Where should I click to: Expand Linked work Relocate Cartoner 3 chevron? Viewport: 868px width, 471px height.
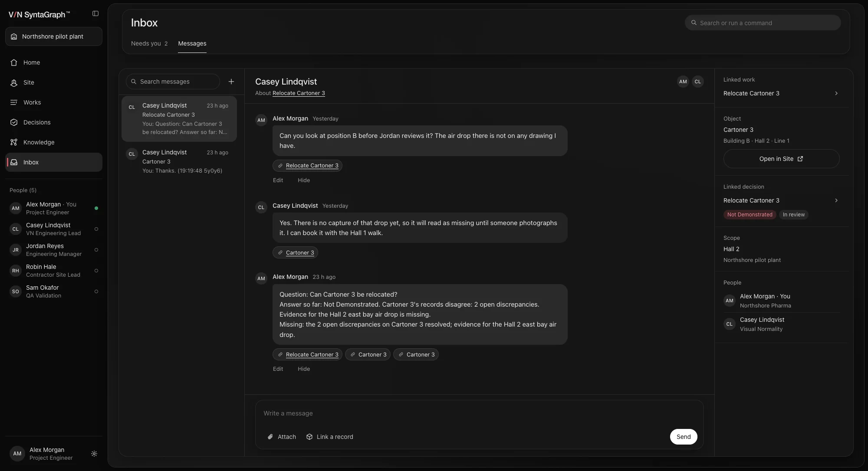pos(836,93)
